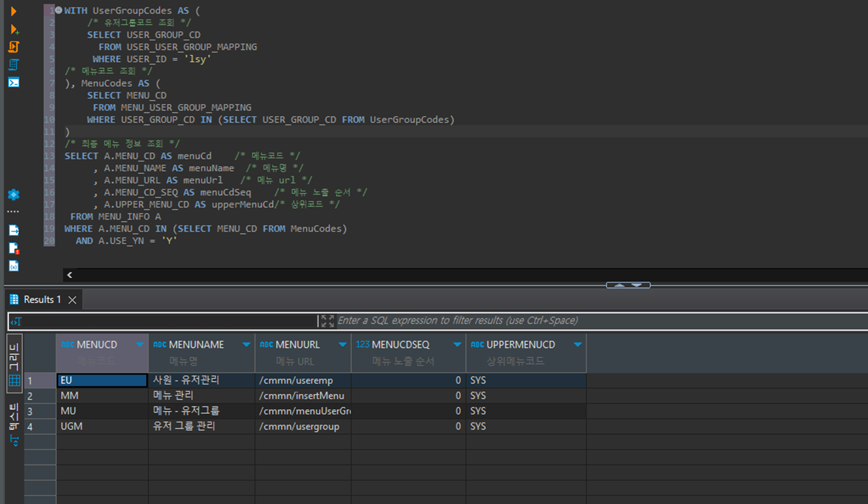The image size is (868, 504).
Task: Select the '메뉴 관리' cell
Action: pos(202,396)
